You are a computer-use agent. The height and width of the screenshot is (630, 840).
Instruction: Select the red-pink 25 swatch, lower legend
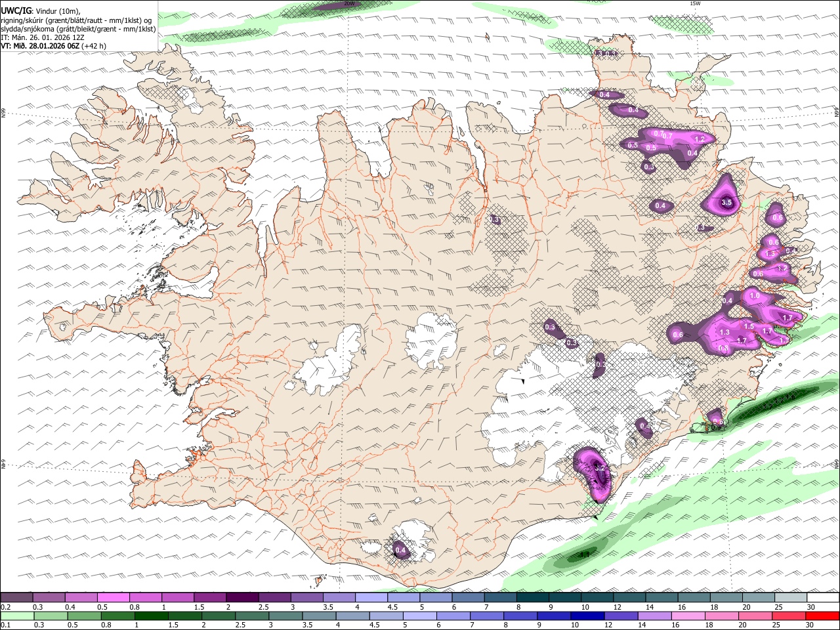pos(789,616)
